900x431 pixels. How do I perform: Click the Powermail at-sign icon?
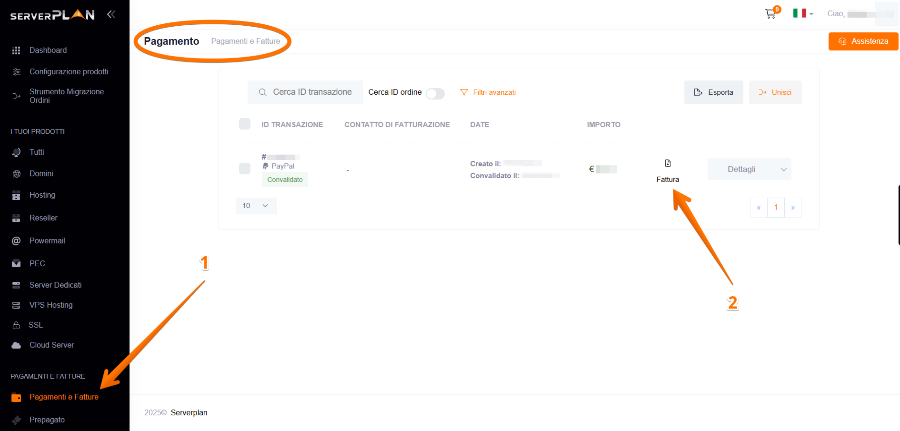pyautogui.click(x=16, y=241)
